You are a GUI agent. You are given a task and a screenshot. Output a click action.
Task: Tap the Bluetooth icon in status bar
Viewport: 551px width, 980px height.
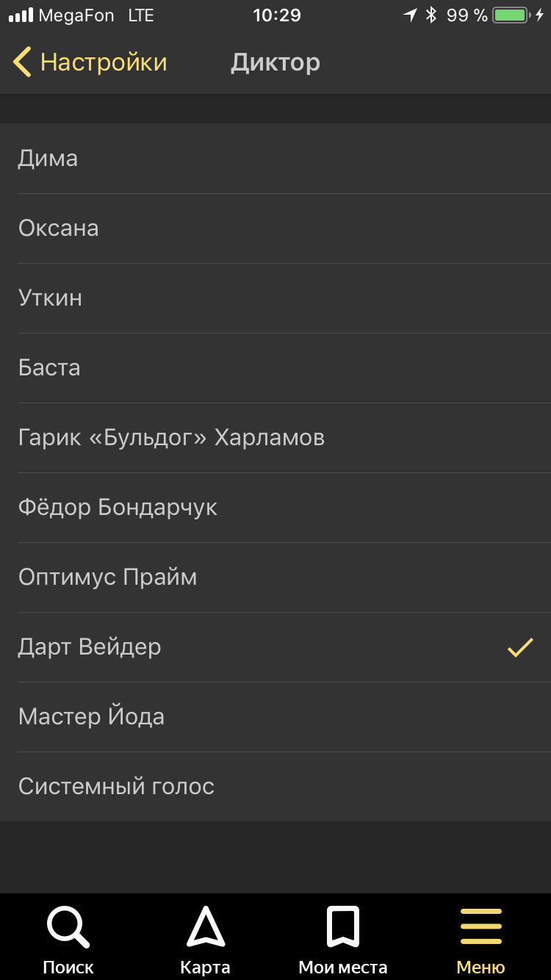(x=431, y=15)
